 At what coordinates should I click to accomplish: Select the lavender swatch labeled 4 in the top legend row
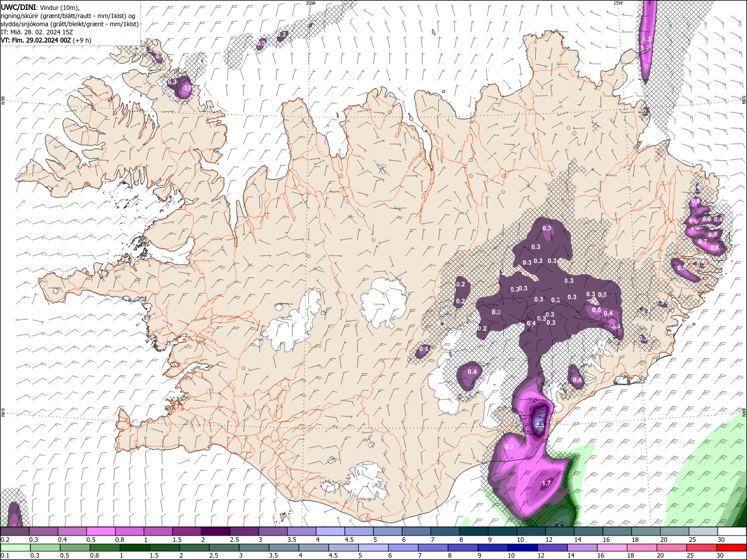(x=329, y=531)
